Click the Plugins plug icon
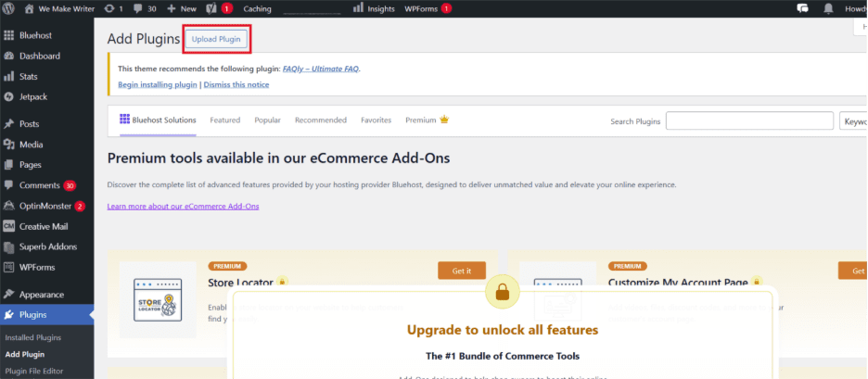Viewport: 868px width, 379px height. point(9,315)
